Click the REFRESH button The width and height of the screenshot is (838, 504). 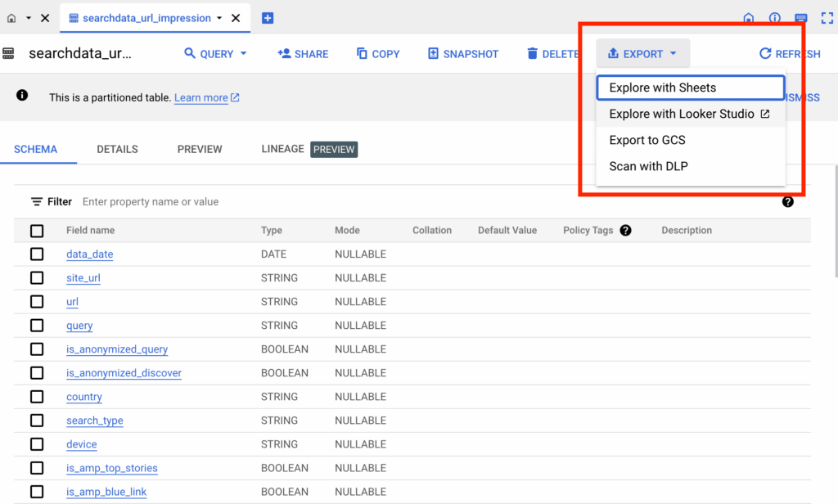pyautogui.click(x=790, y=54)
